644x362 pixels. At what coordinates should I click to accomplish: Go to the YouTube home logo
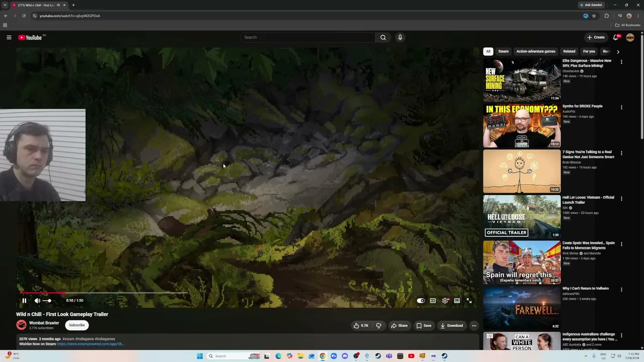coord(30,37)
